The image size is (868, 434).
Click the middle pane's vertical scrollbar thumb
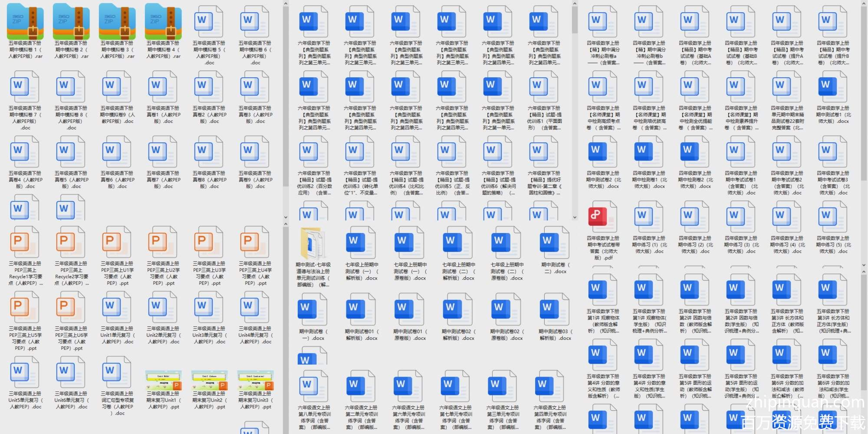coord(575,20)
